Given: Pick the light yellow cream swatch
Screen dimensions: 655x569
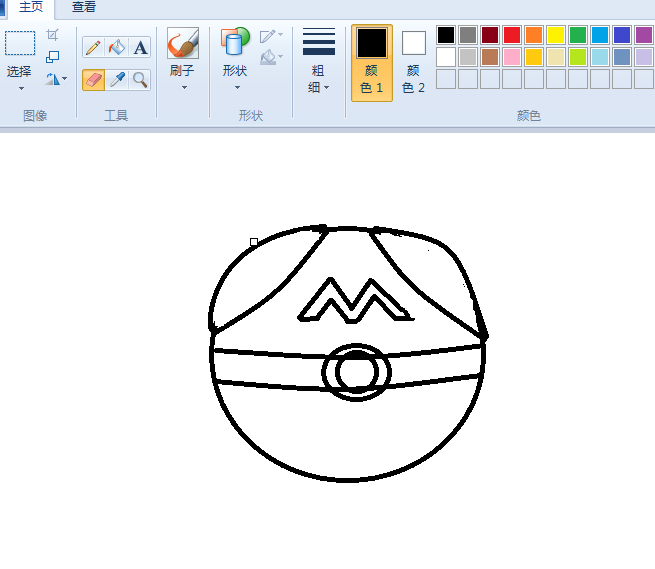Looking at the screenshot, I should click(556, 57).
